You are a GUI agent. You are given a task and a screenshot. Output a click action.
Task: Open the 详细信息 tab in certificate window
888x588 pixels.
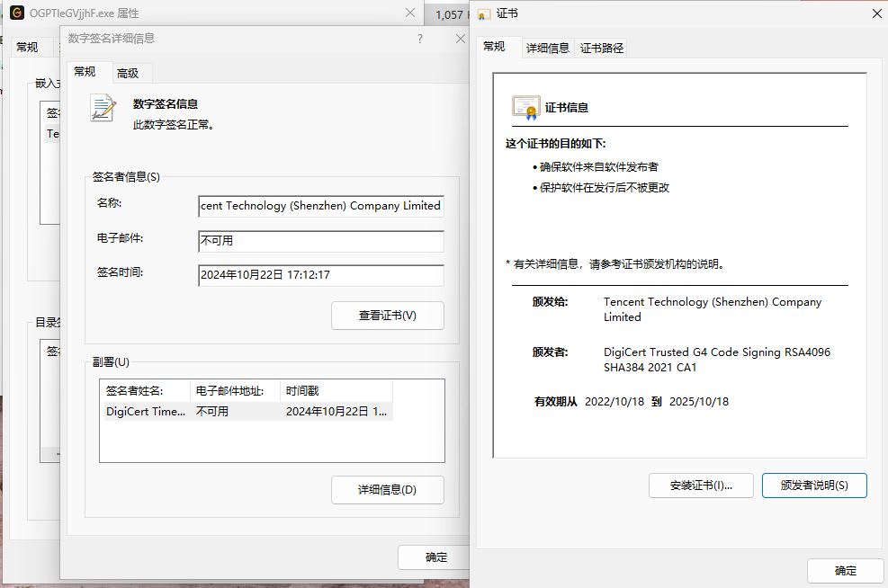(x=548, y=49)
